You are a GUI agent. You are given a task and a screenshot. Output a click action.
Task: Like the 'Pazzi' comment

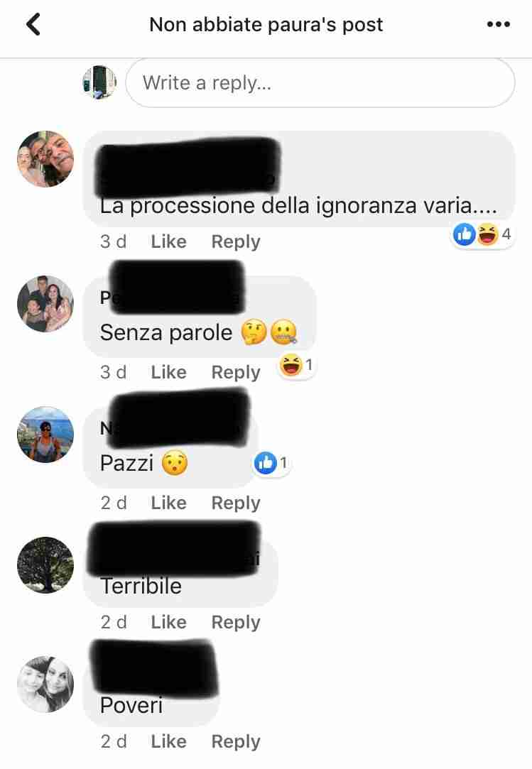pyautogui.click(x=168, y=503)
